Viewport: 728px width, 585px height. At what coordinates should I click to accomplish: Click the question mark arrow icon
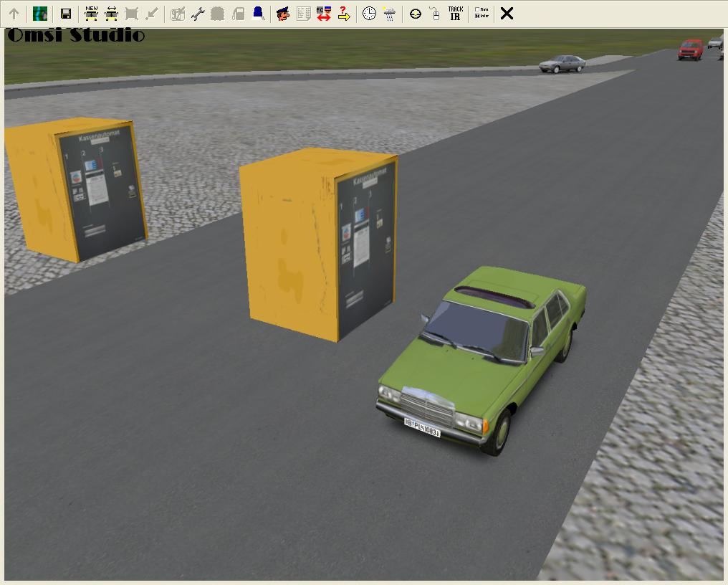point(344,14)
